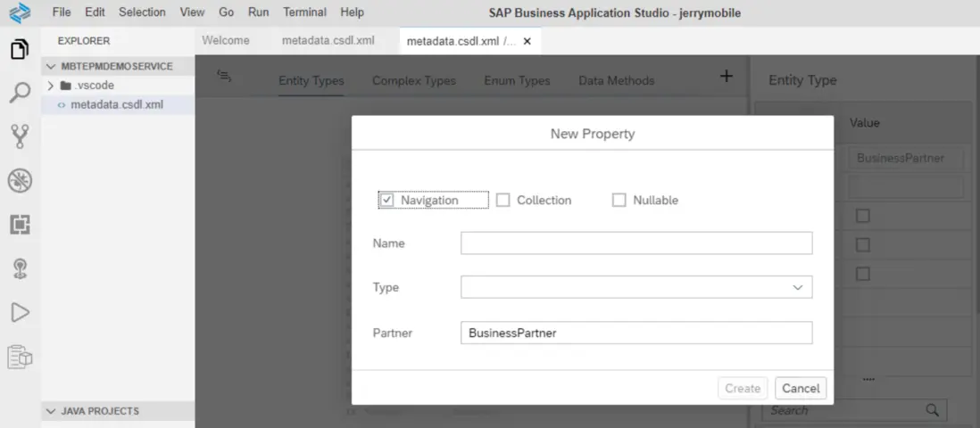Open the Terminal menu
980x428 pixels.
point(304,12)
